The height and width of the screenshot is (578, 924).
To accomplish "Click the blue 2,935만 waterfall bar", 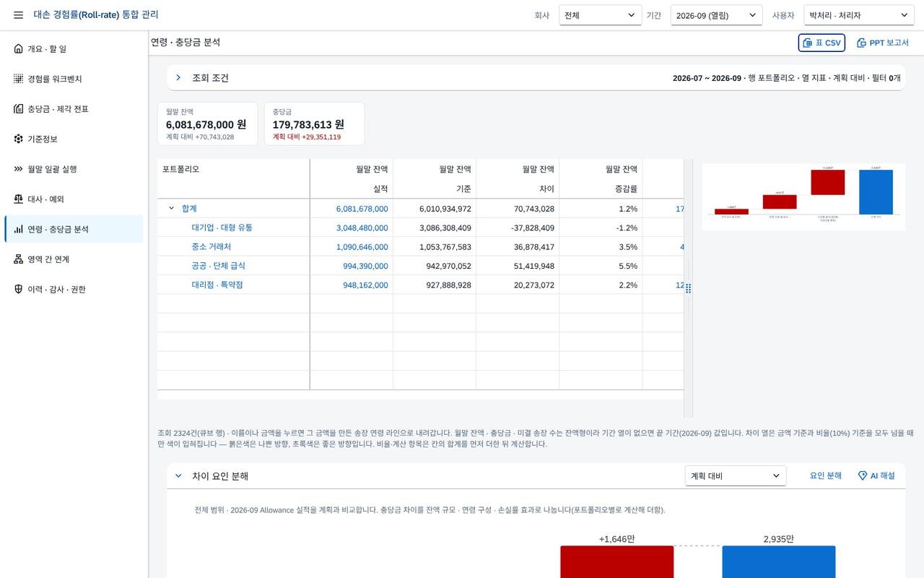I will pyautogui.click(x=779, y=562).
